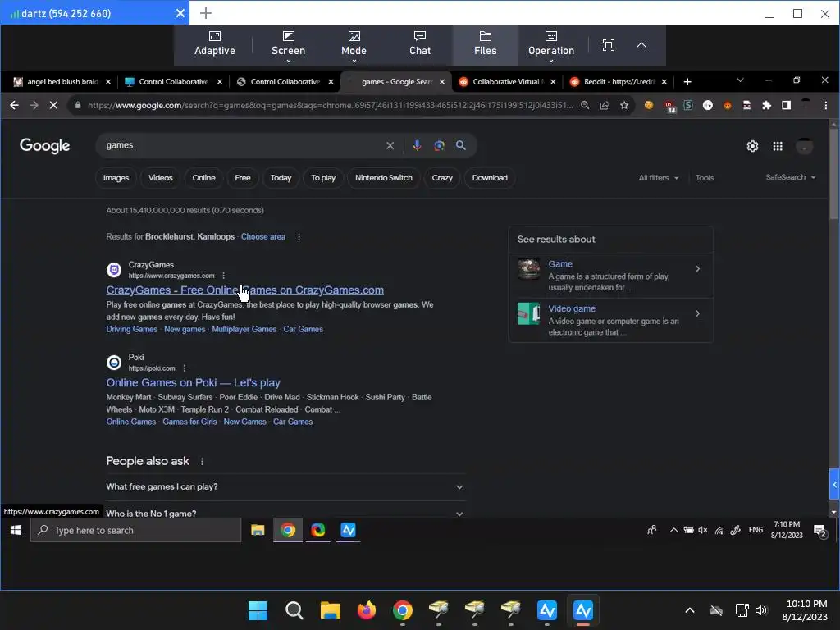This screenshot has width=840, height=630.
Task: Open the Files transfer panel
Action: pos(485,44)
